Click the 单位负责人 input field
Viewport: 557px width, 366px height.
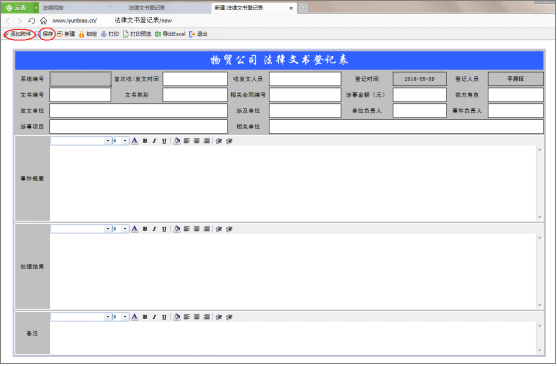(420, 111)
